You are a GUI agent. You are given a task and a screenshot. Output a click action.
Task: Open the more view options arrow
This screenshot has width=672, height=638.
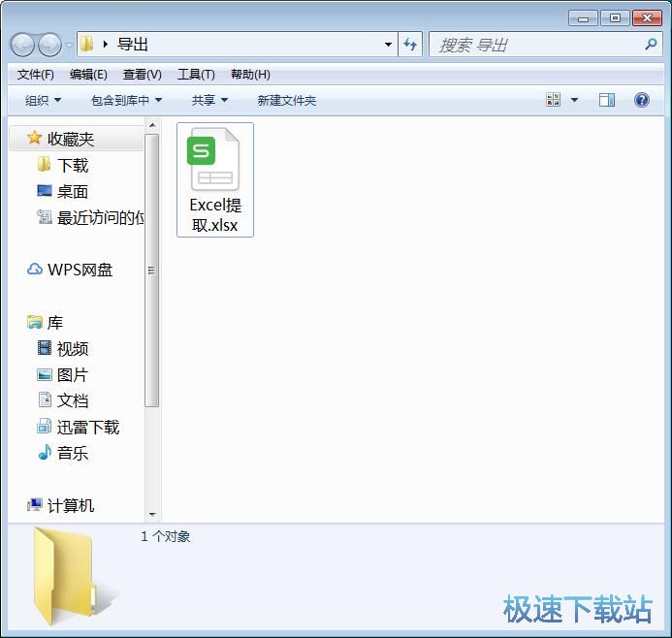pos(575,100)
